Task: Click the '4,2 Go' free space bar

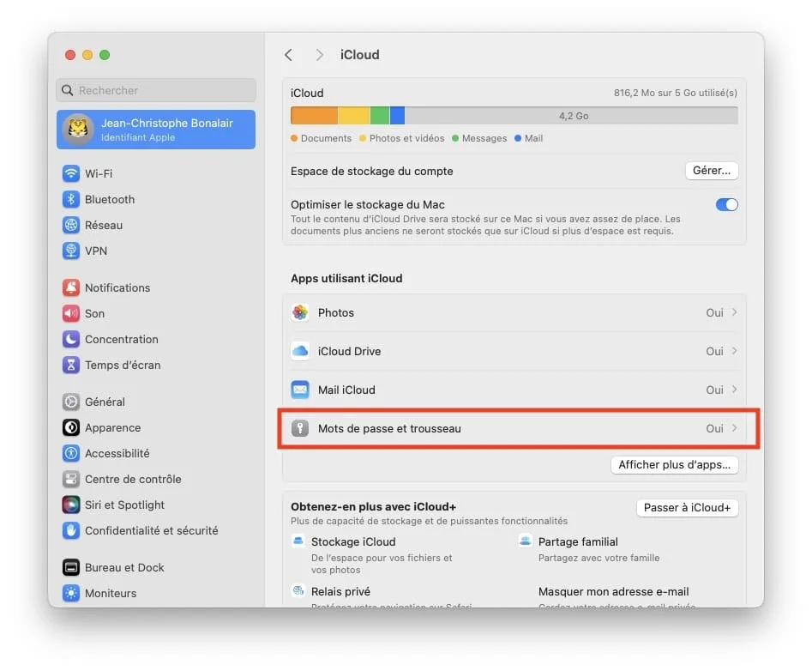Action: point(571,116)
